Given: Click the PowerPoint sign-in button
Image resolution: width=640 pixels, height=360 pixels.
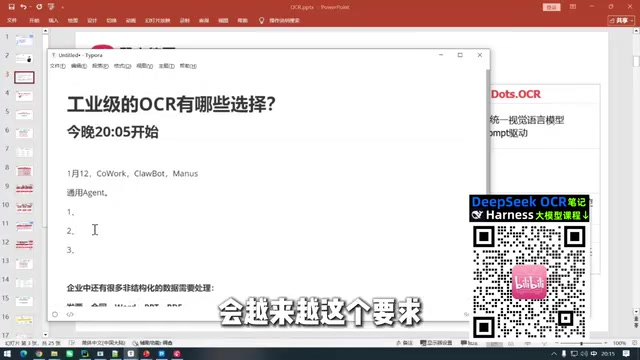Looking at the screenshot, I should click(x=551, y=7).
